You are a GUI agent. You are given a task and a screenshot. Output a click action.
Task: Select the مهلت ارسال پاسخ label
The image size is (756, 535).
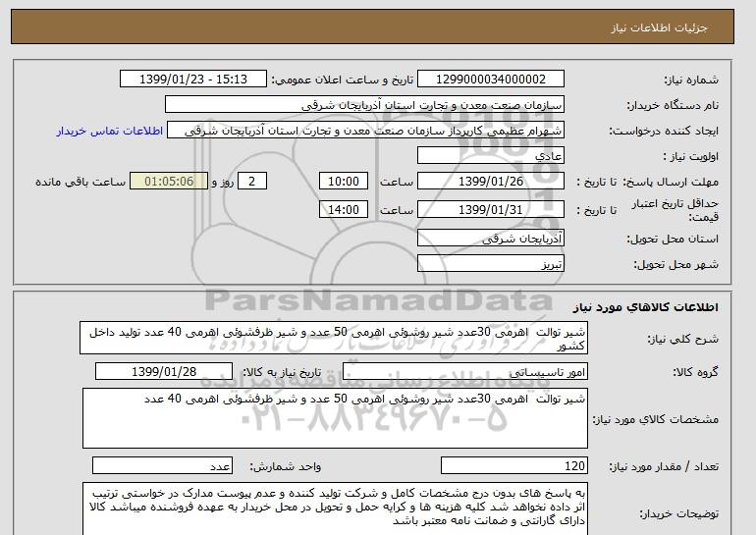[673, 183]
